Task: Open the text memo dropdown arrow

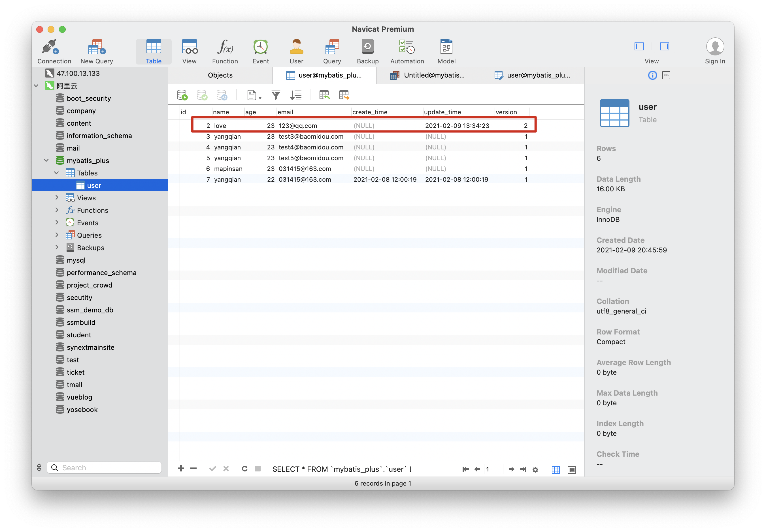Action: 260,98
